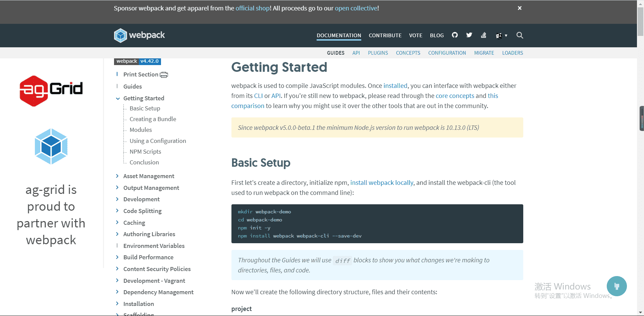Open the Using a Configuration sidebar link
Screen dimensions: 644x316
point(158,141)
